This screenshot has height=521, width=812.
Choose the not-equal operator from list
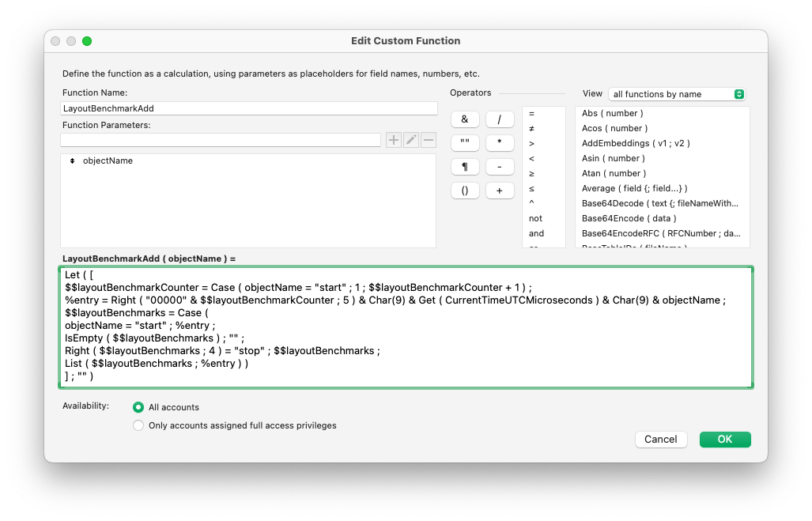[x=531, y=128]
